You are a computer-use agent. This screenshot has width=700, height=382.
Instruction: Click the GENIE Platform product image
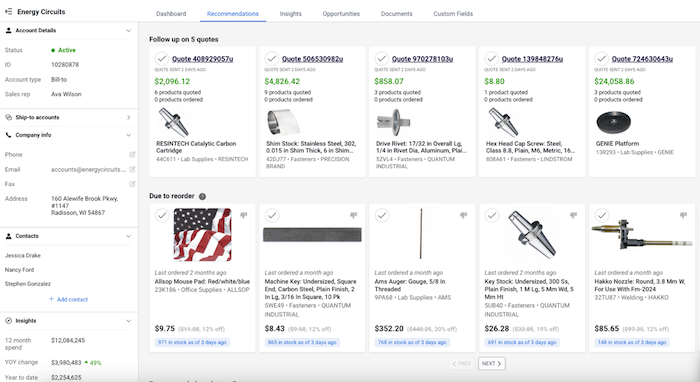point(614,122)
